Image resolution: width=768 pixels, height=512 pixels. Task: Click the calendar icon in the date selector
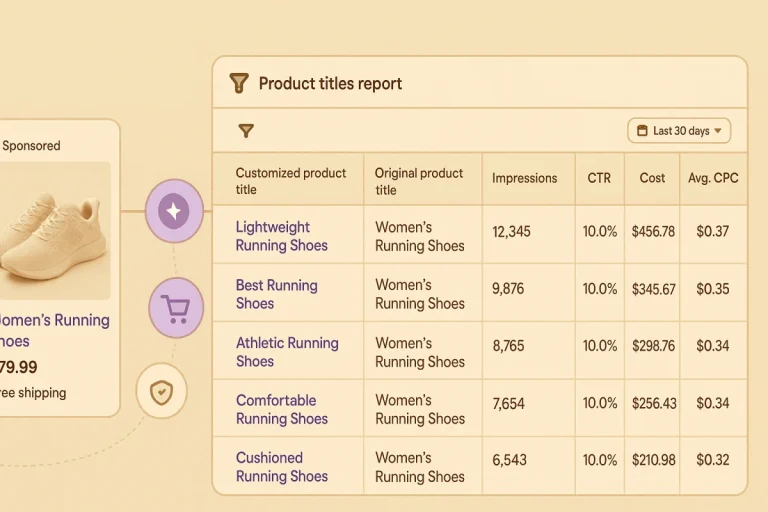tap(642, 130)
